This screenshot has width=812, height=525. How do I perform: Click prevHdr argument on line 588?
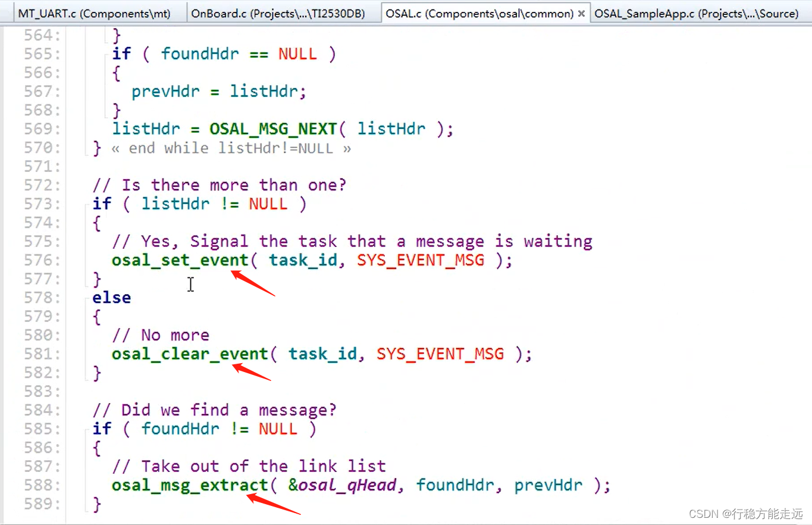pyautogui.click(x=548, y=485)
